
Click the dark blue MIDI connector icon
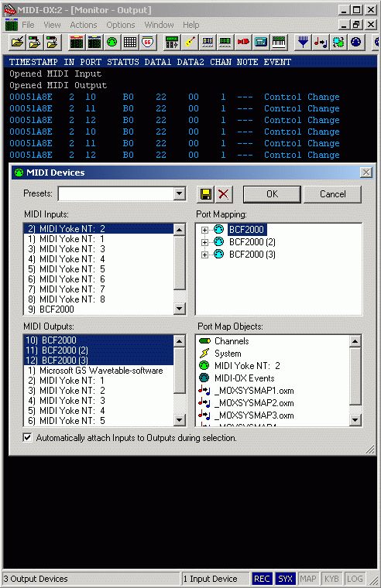[x=356, y=42]
